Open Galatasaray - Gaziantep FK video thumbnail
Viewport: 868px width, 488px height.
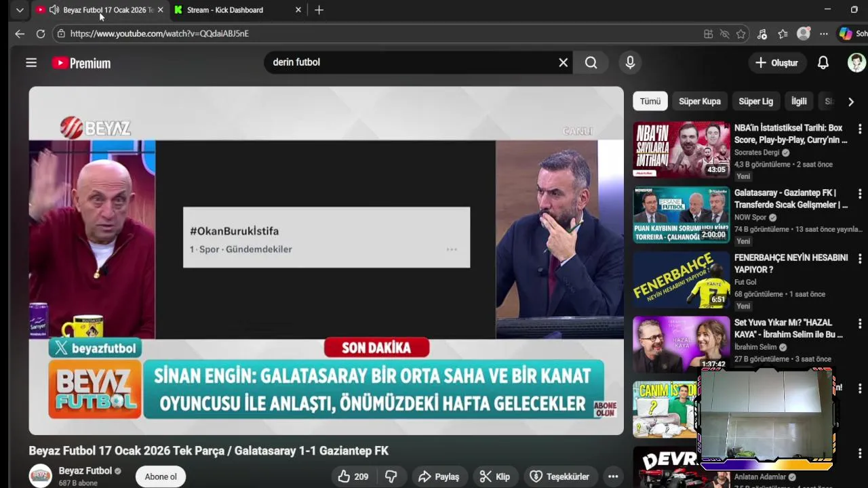[x=682, y=214]
